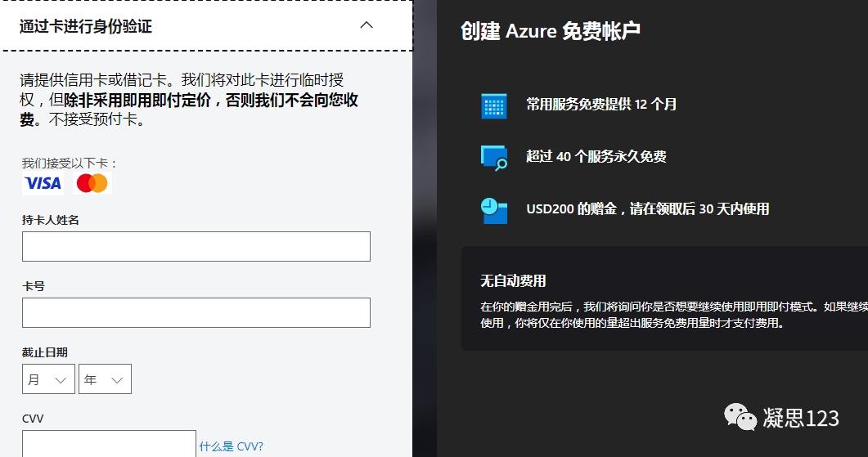Click the 我们接受以下卡 label
The height and width of the screenshot is (457, 868).
70,164
